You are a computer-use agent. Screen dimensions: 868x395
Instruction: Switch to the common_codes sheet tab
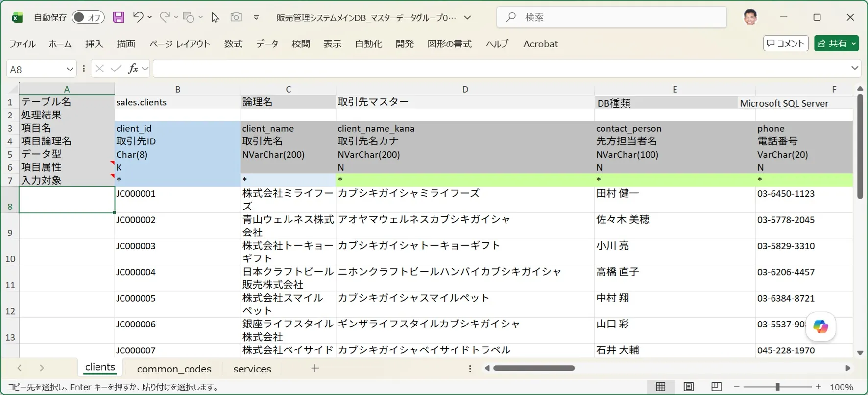tap(174, 369)
